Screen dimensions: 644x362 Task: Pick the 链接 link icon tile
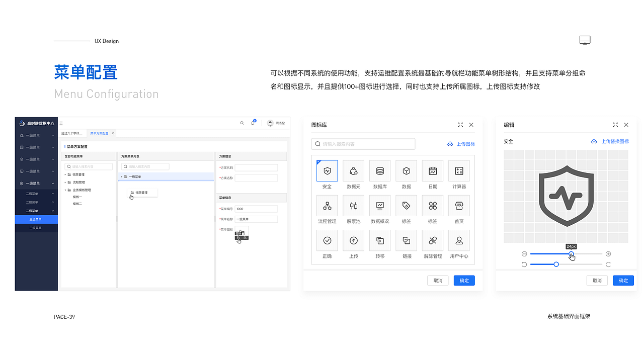[x=407, y=240]
